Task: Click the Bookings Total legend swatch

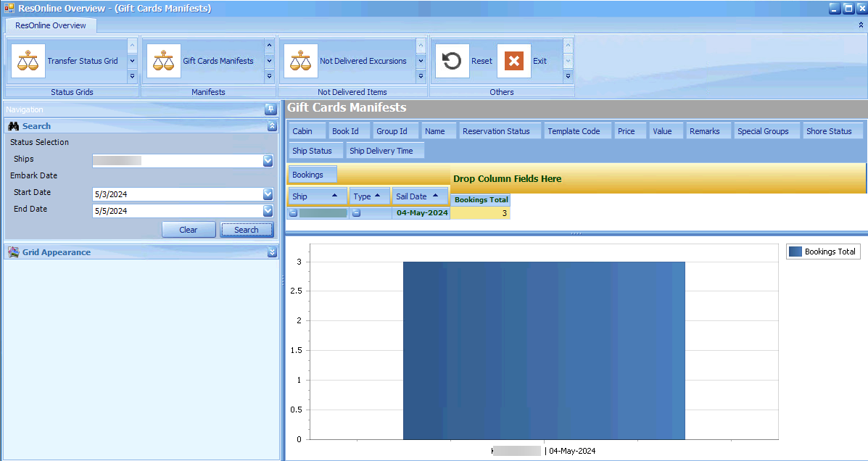Action: [795, 252]
